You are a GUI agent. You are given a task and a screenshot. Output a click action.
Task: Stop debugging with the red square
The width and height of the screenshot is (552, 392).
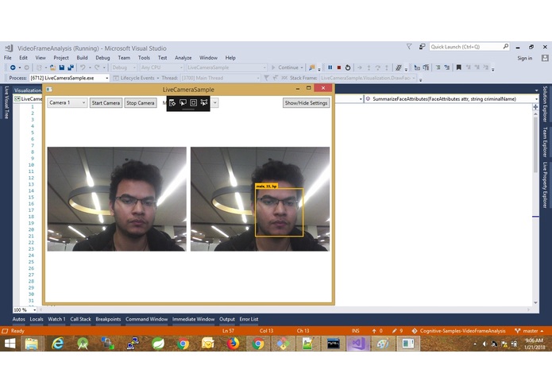pyautogui.click(x=339, y=67)
